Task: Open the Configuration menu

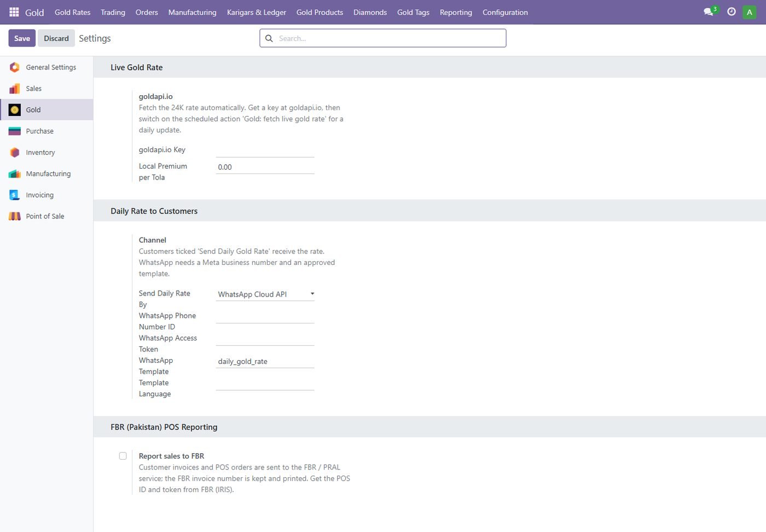Action: point(505,12)
